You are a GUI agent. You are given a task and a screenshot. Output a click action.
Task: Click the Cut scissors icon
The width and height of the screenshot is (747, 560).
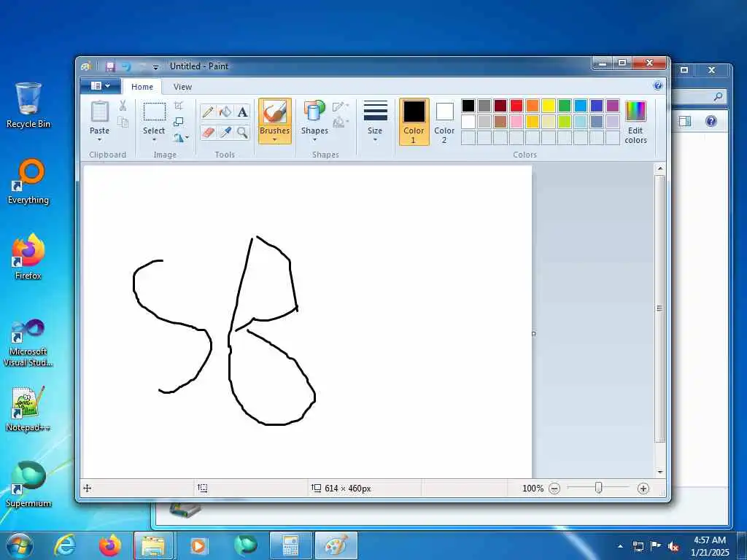pyautogui.click(x=123, y=106)
